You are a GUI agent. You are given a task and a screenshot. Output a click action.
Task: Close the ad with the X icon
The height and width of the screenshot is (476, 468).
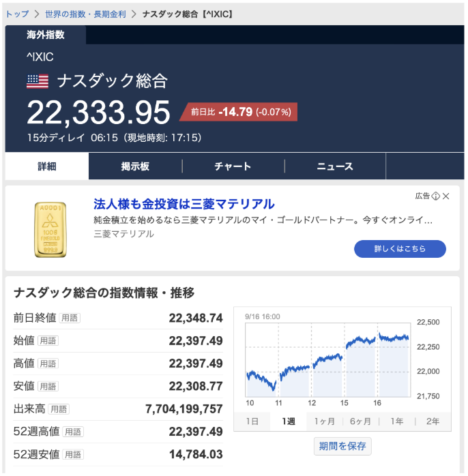[x=446, y=196]
